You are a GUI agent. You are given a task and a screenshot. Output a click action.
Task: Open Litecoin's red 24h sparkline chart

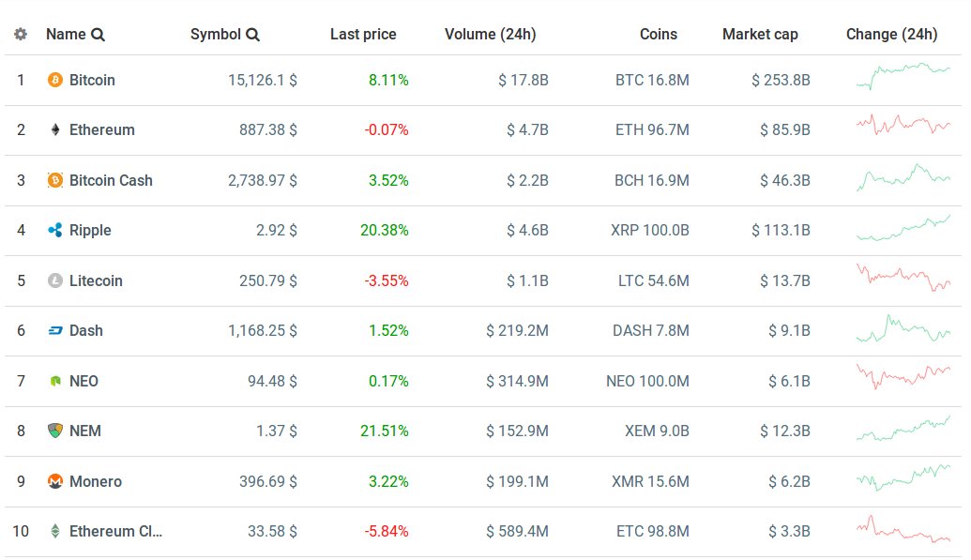pos(903,278)
